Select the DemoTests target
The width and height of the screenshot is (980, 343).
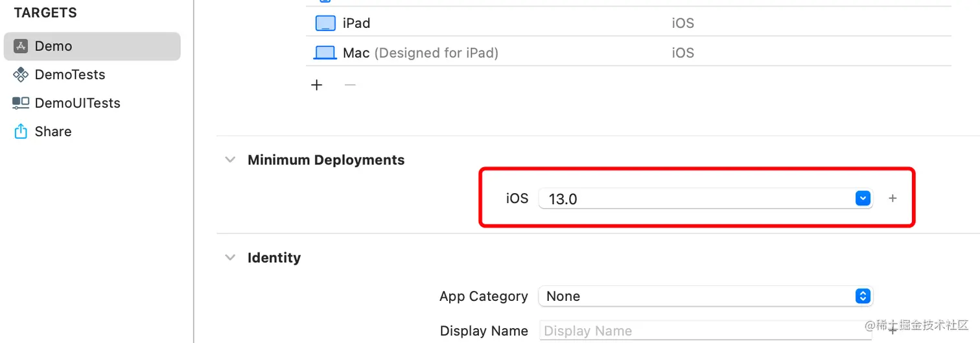tap(70, 75)
